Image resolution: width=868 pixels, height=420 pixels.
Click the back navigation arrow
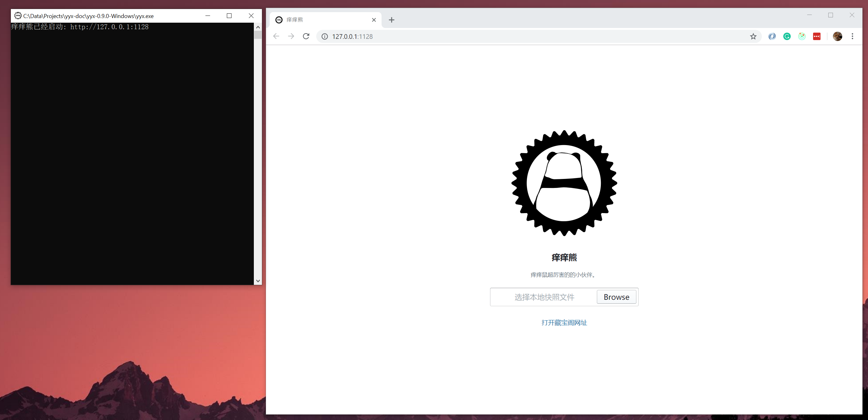coord(276,36)
